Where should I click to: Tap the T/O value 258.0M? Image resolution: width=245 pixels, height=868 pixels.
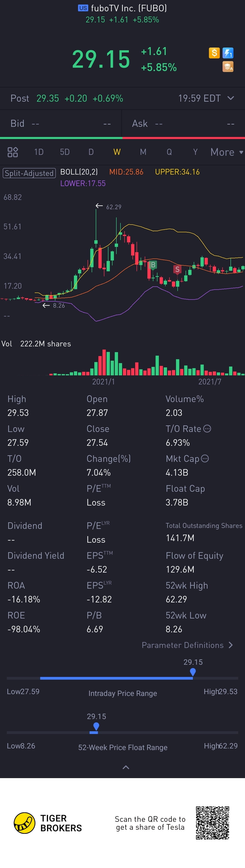coord(22,472)
